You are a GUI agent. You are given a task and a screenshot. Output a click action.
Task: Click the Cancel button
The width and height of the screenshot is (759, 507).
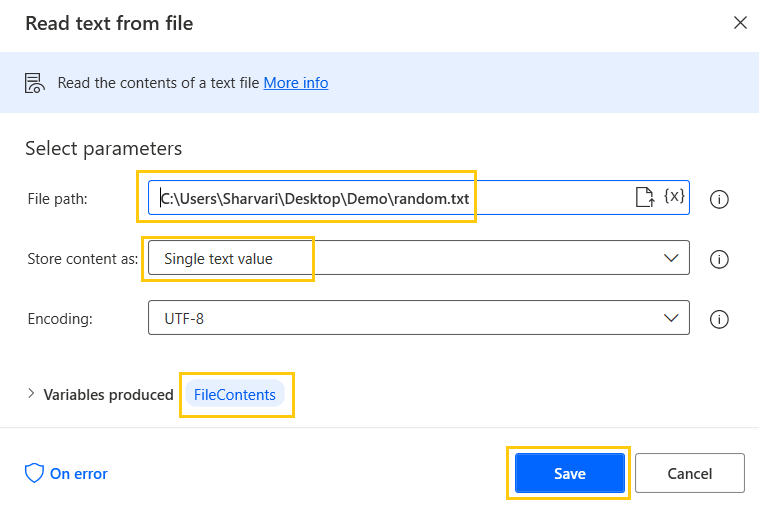pyautogui.click(x=690, y=473)
